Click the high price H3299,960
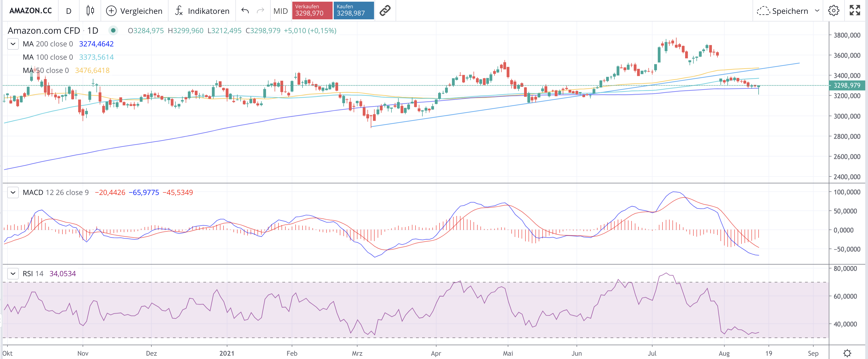 186,31
